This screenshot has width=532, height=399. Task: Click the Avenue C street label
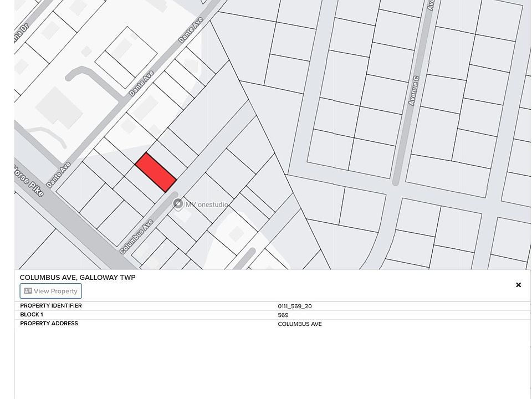point(413,91)
